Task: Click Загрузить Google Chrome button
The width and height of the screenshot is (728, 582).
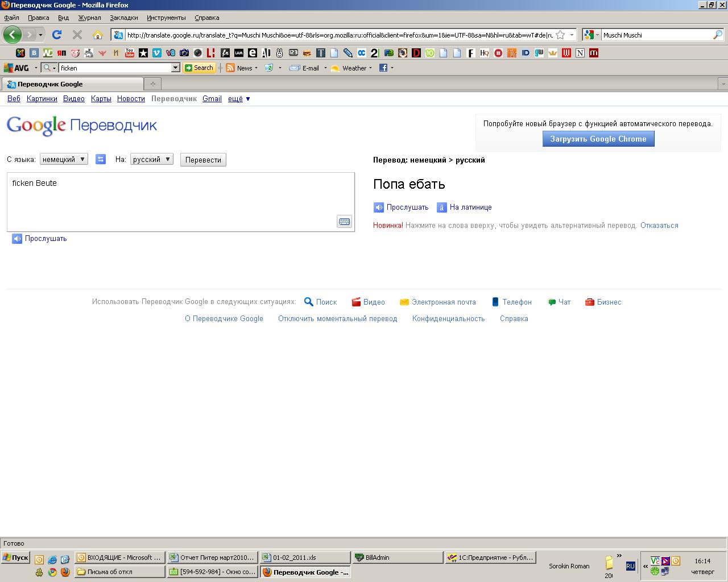Action: coord(598,139)
